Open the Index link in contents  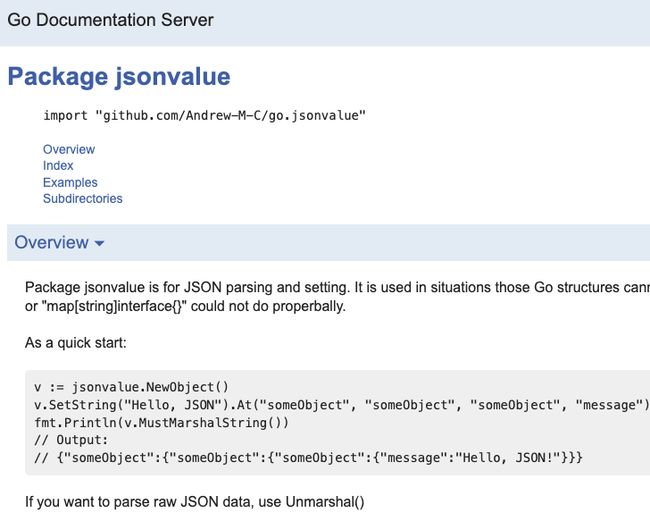pos(58,165)
